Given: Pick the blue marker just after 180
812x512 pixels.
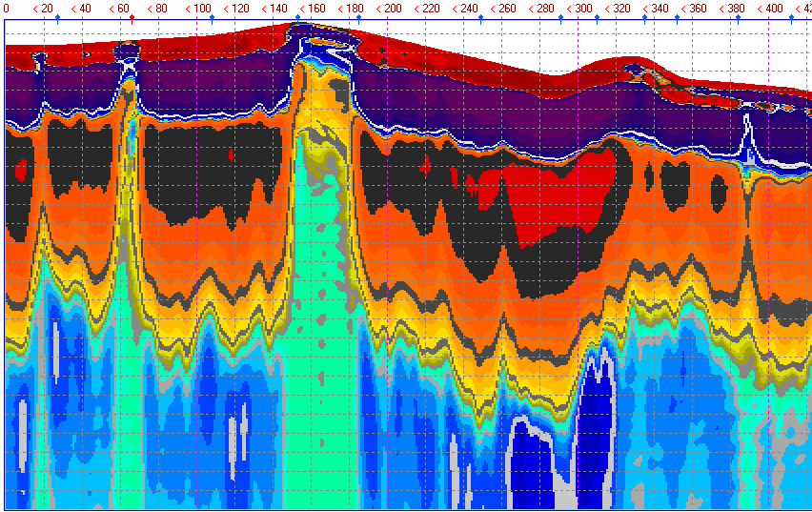Looking at the screenshot, I should [360, 18].
